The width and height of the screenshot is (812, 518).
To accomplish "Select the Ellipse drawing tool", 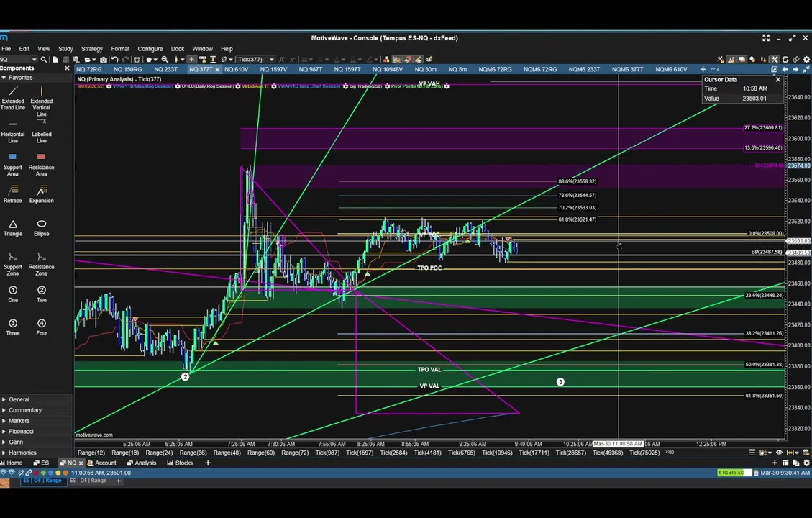I will click(x=42, y=228).
